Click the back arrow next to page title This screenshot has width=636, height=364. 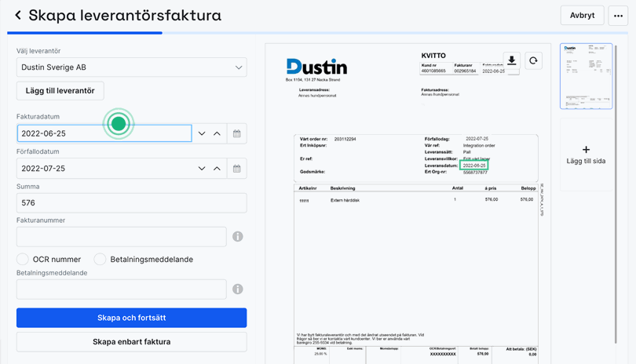click(x=18, y=16)
